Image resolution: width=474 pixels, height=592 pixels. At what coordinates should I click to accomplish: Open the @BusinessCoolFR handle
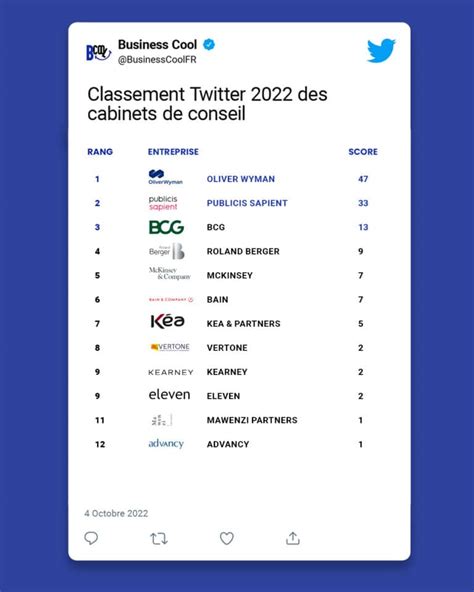[x=157, y=60]
